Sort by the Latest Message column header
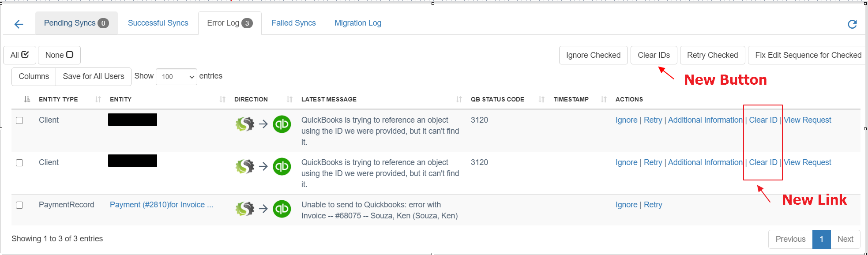 [329, 99]
